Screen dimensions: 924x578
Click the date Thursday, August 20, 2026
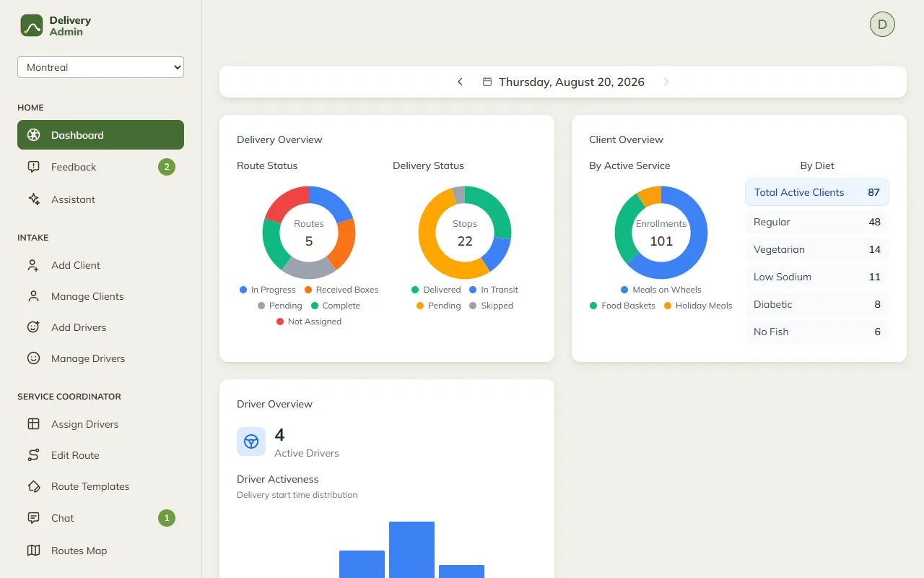coord(572,82)
